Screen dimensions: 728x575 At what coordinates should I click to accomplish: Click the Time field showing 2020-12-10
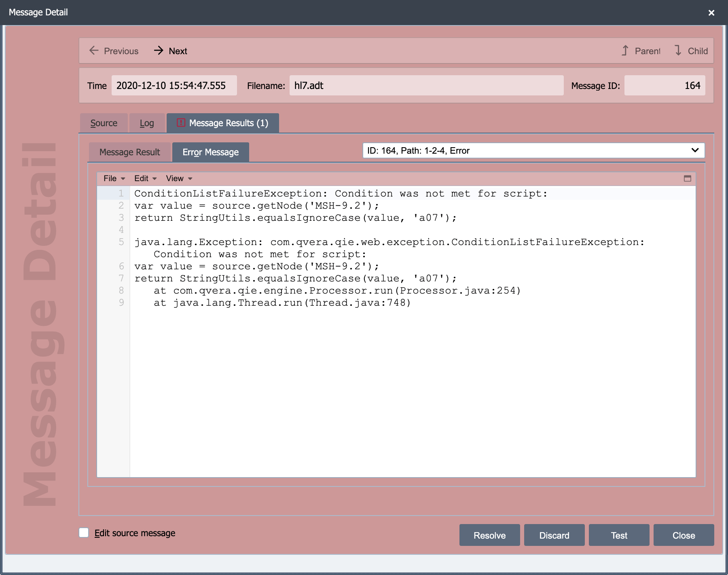pyautogui.click(x=174, y=85)
